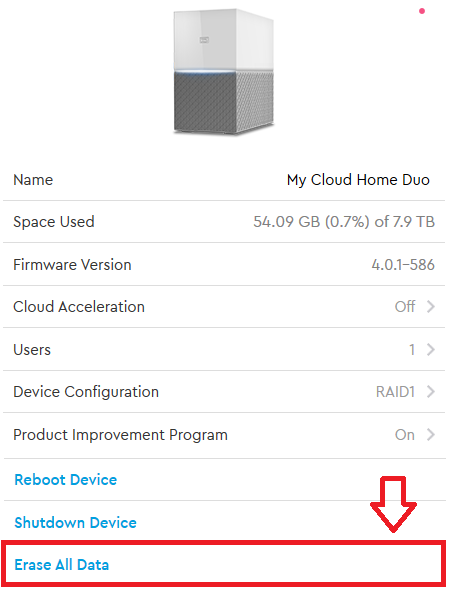Open Product Improvement Program chevron arrow
452x608 pixels.
[430, 435]
